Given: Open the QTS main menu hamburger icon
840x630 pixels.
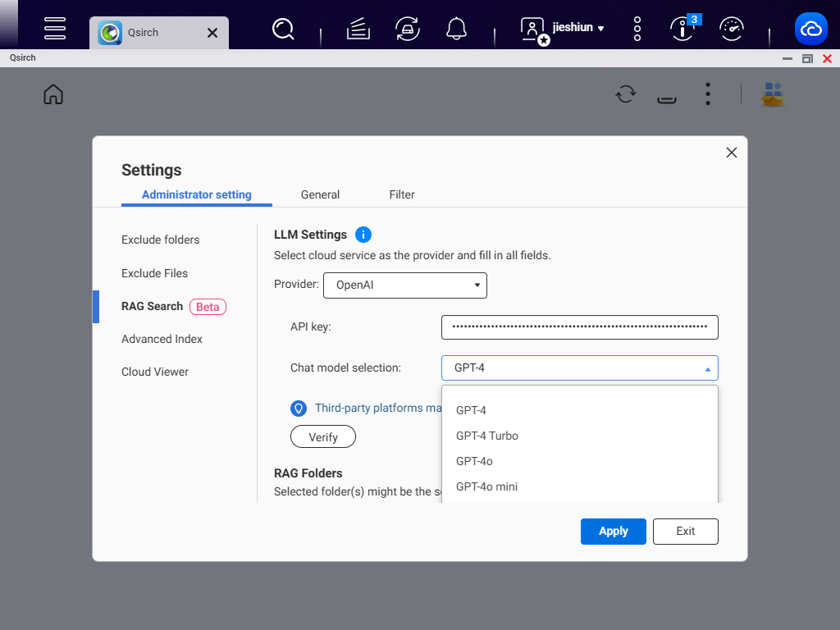Looking at the screenshot, I should point(55,29).
